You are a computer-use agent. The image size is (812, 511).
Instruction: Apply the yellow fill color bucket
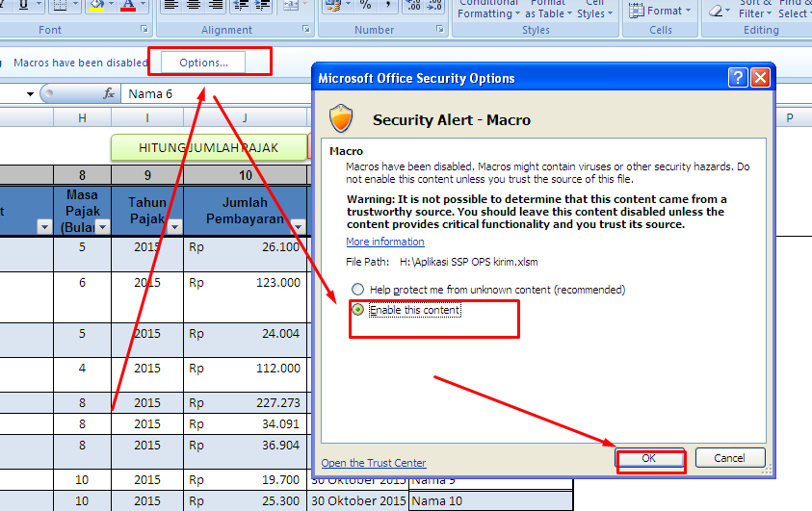[97, 5]
